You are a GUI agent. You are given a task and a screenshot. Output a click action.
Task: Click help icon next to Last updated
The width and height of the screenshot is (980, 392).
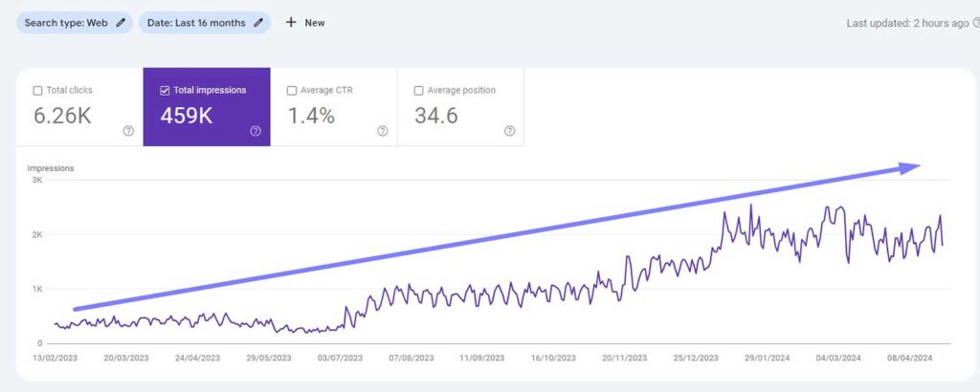pos(976,23)
